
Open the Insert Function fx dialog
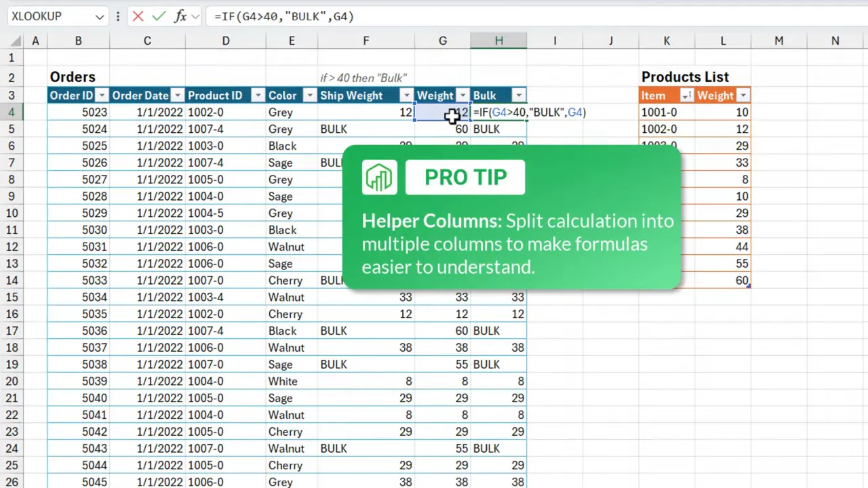pyautogui.click(x=180, y=16)
